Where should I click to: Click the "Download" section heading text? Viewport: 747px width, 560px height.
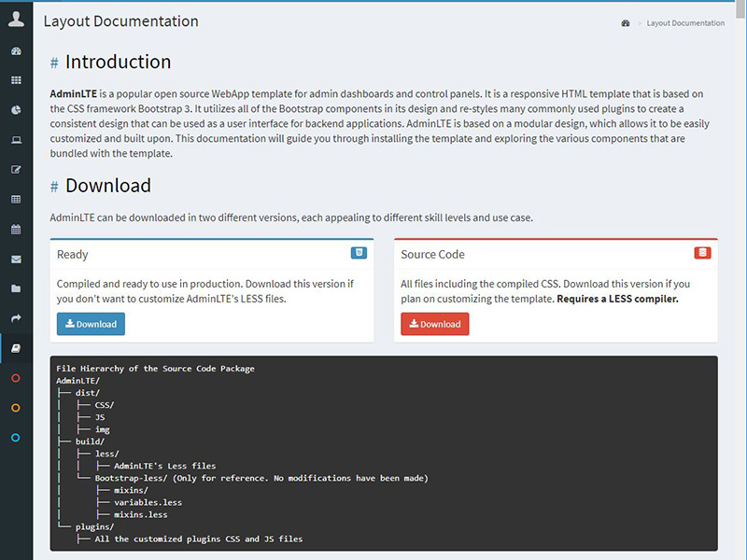pos(108,186)
